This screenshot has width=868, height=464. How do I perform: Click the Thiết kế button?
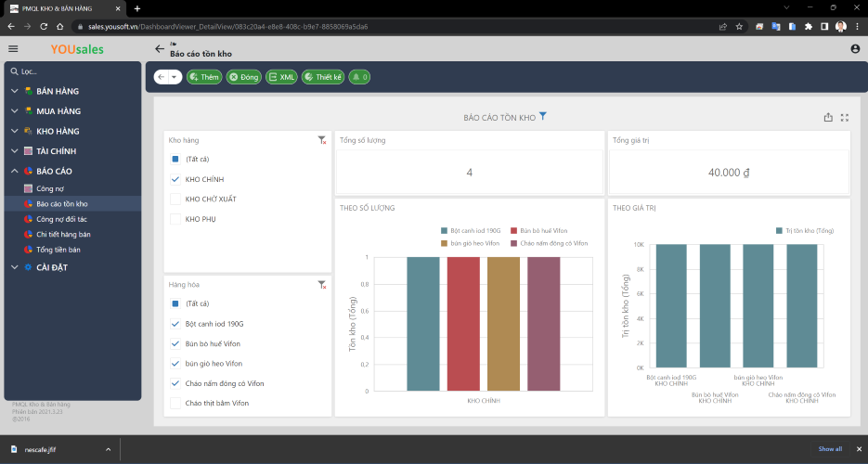pyautogui.click(x=323, y=77)
